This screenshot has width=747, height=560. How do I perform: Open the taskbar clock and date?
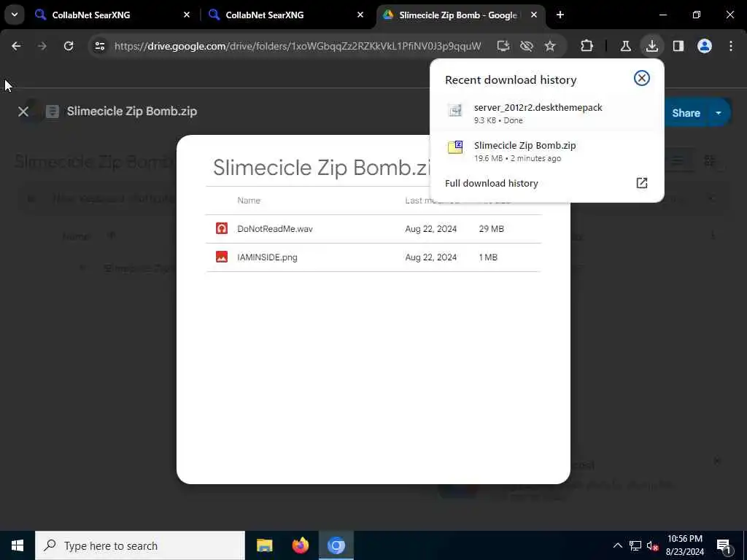[684, 545]
